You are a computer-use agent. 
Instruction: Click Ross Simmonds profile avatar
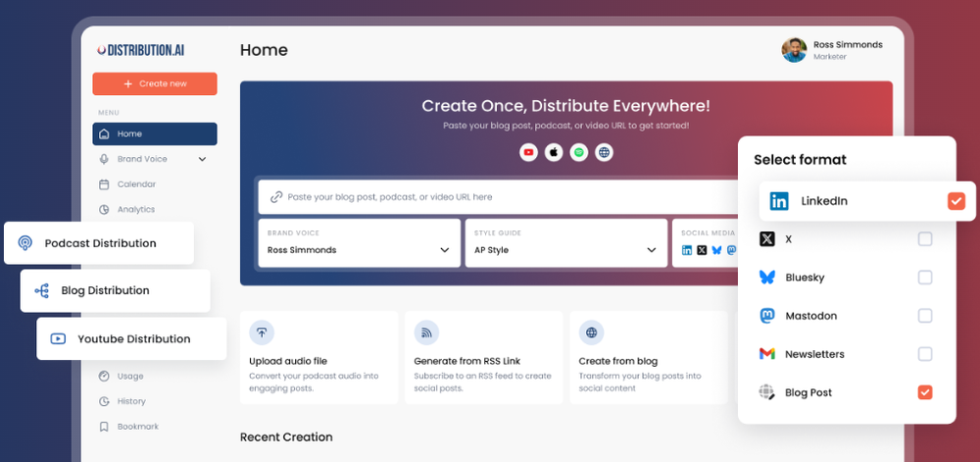pyautogui.click(x=795, y=50)
